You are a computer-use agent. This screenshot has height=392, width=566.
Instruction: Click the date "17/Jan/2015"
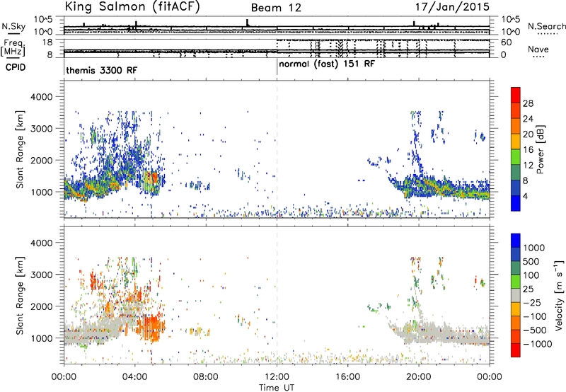pyautogui.click(x=452, y=7)
